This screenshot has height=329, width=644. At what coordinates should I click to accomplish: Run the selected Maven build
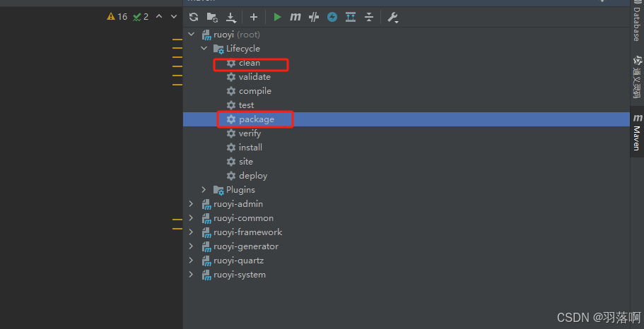click(x=277, y=17)
